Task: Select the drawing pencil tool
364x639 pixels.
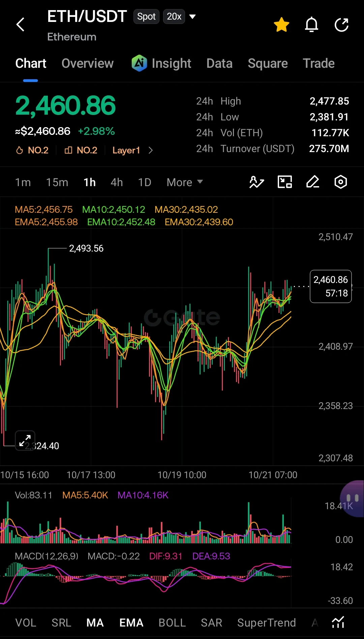Action: (313, 182)
